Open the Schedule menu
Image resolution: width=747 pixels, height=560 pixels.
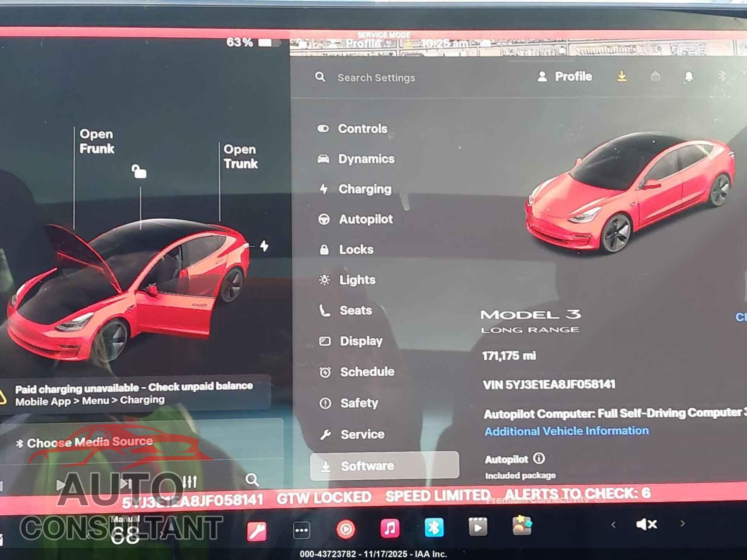357,372
